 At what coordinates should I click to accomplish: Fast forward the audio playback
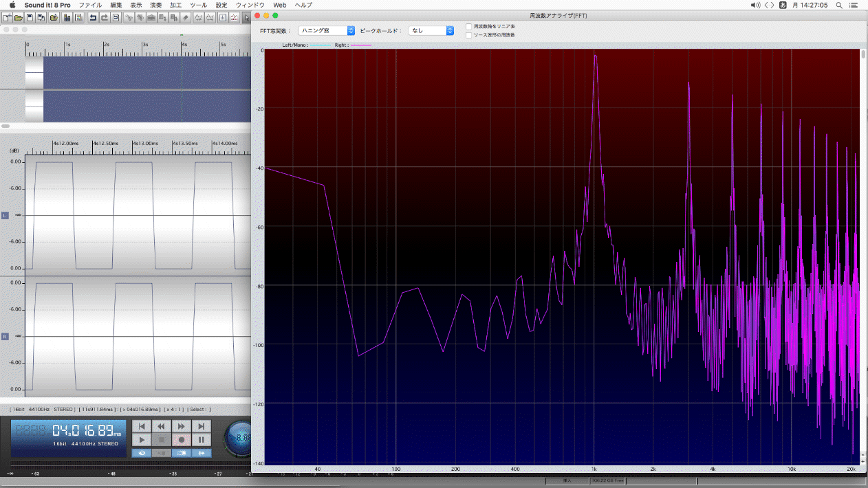pos(182,427)
